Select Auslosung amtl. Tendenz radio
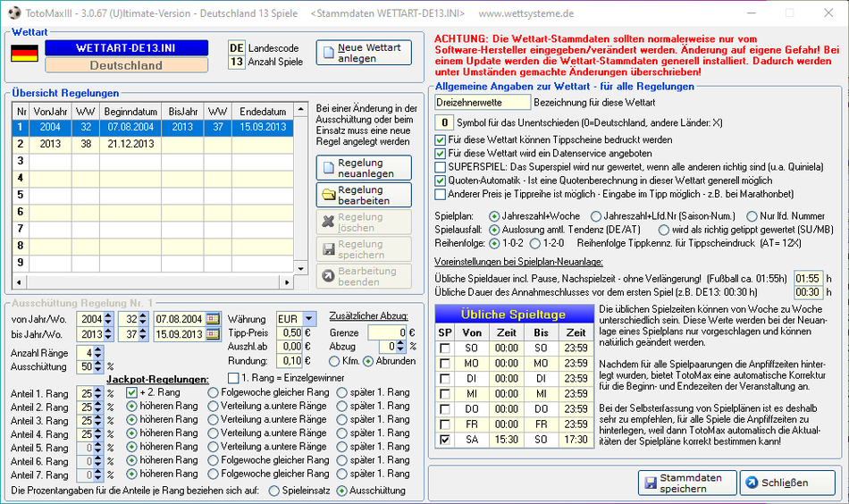Screen dimensions: 849x504 click(x=494, y=230)
